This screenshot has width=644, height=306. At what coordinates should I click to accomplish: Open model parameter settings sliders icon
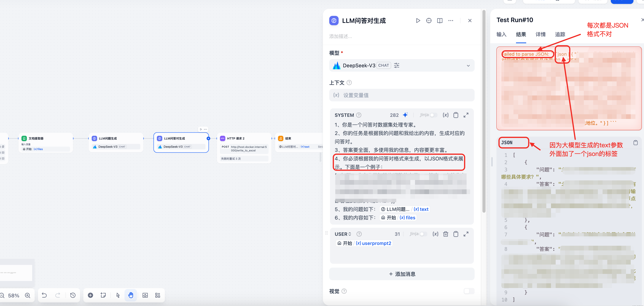396,65
